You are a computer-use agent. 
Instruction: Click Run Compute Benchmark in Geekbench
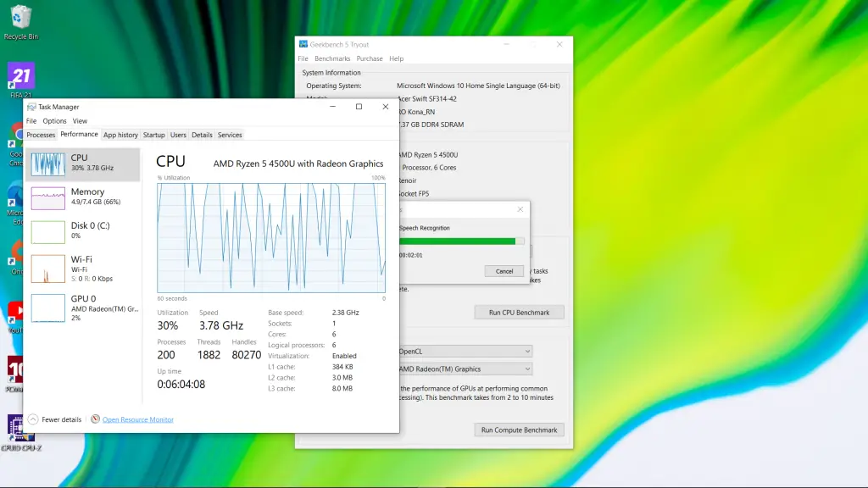pyautogui.click(x=520, y=430)
